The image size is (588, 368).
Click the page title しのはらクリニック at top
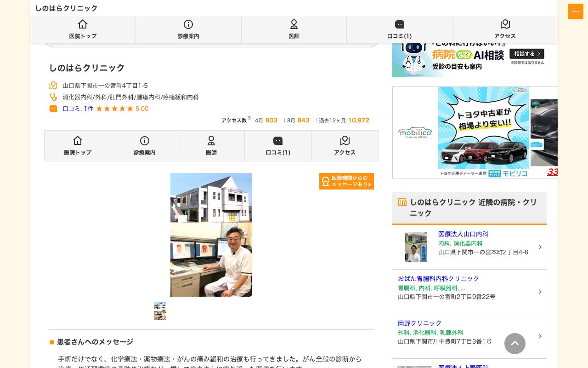pyautogui.click(x=67, y=8)
